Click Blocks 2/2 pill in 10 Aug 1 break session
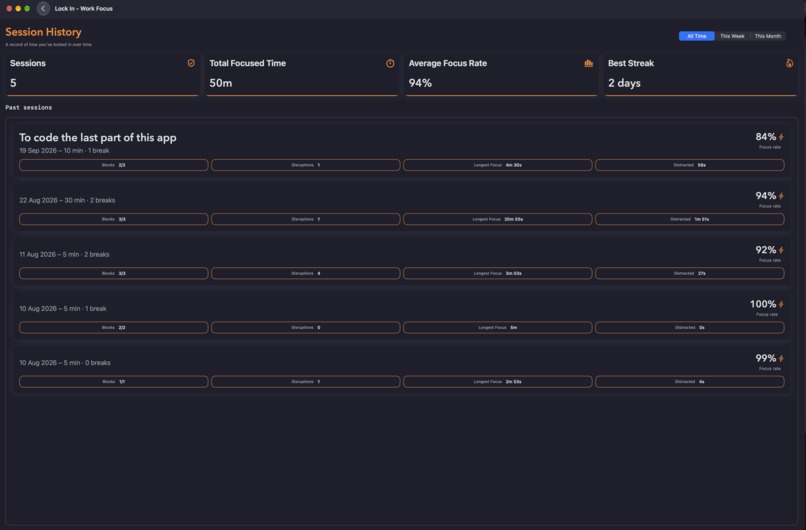Screen dimensions: 806x530 tap(114, 327)
